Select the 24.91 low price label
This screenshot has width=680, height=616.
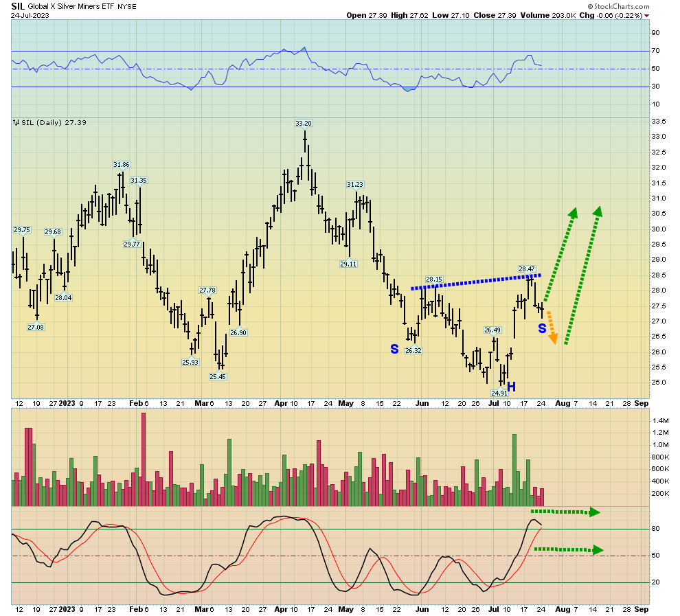[x=499, y=393]
